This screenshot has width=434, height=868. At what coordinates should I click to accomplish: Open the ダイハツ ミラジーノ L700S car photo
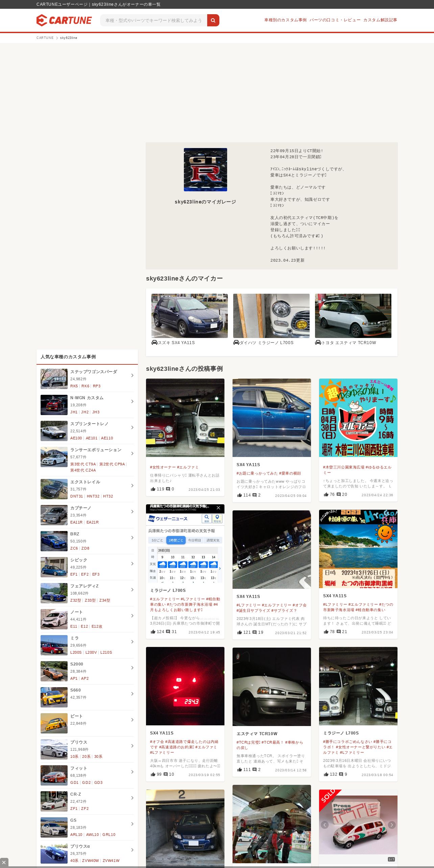coord(271,316)
